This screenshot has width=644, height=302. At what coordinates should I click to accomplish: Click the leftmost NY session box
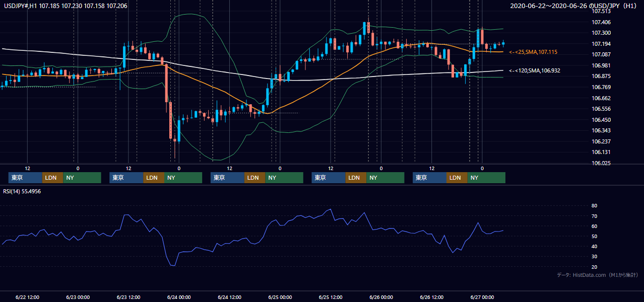(82, 178)
